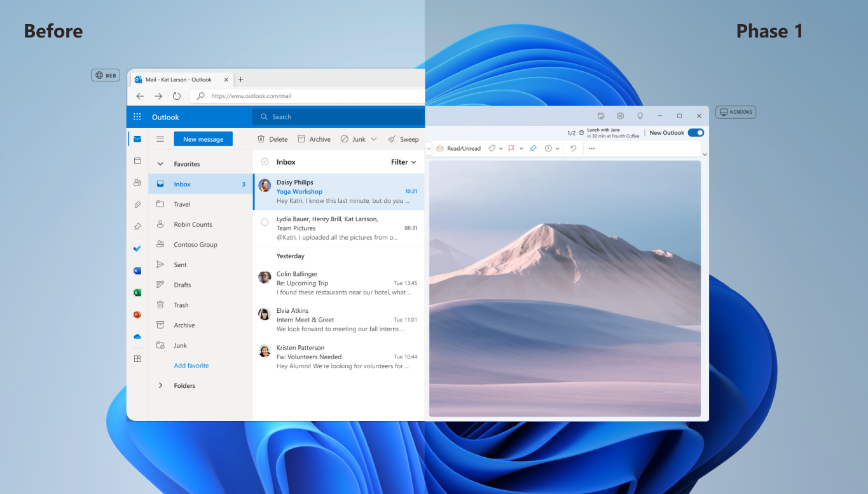Turn off the New Outlook toggle

tap(696, 133)
